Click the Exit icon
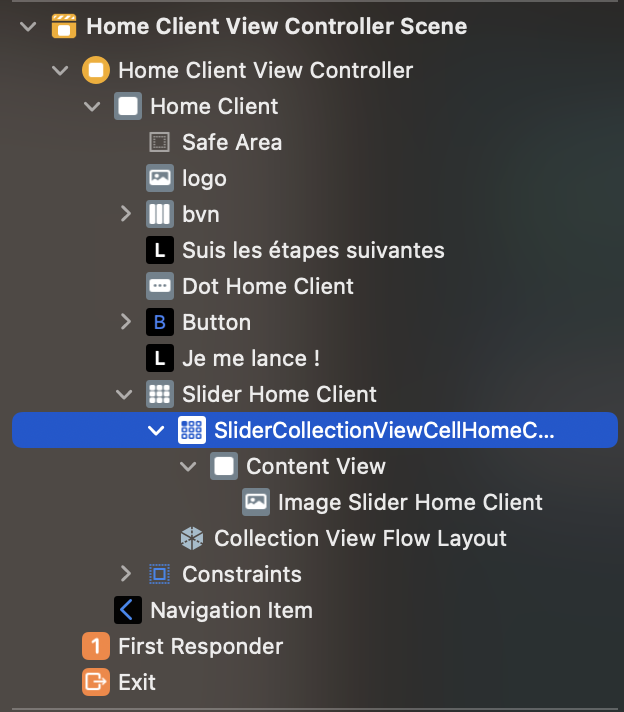 click(96, 682)
